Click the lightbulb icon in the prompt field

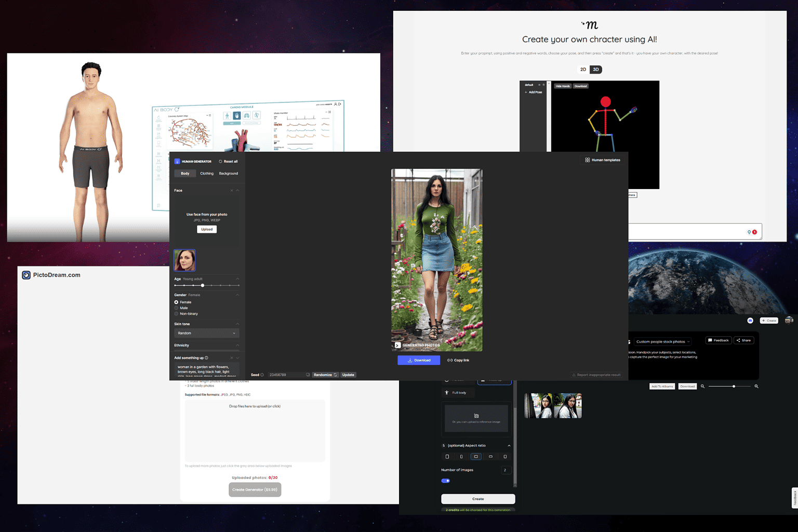[x=749, y=232]
